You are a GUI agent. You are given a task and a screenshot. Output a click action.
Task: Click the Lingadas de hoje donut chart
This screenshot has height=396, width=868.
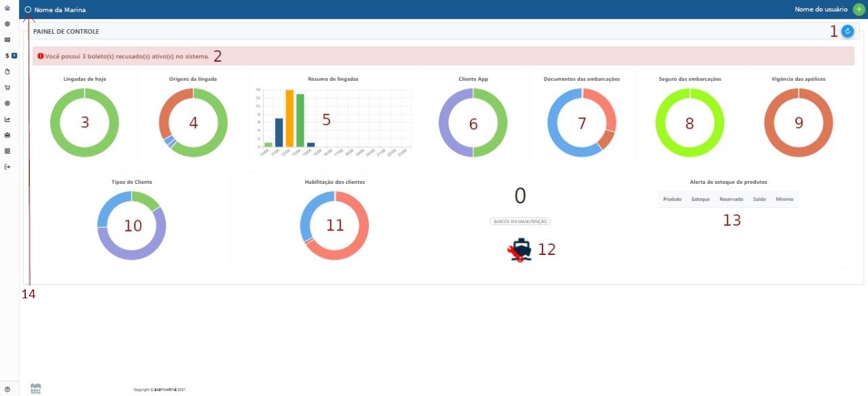click(x=84, y=123)
